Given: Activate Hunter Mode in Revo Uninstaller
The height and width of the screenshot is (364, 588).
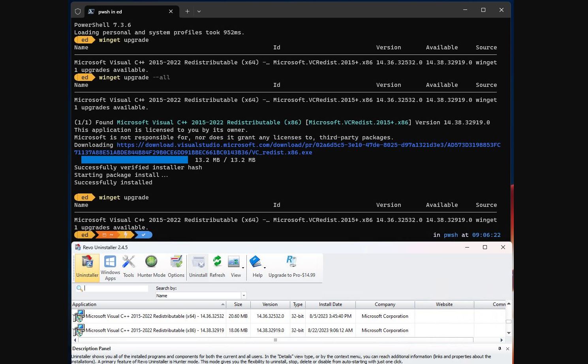Looking at the screenshot, I should pos(151,267).
